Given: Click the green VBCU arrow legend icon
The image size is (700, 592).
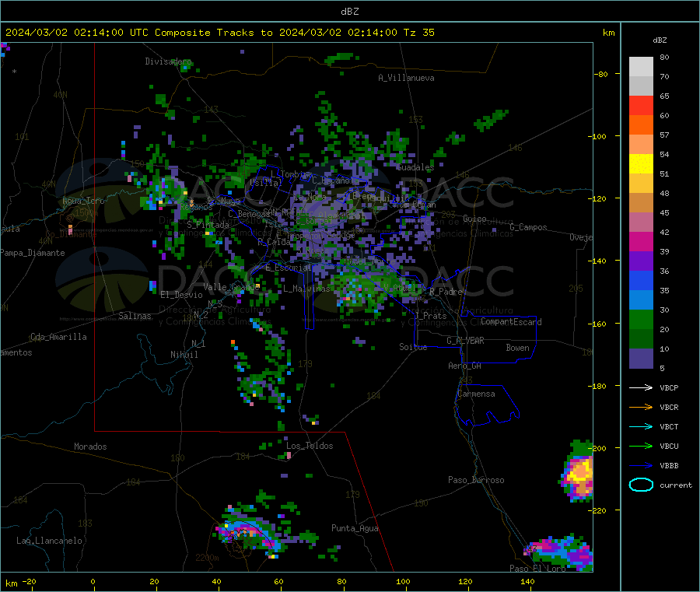Looking at the screenshot, I should pyautogui.click(x=641, y=446).
